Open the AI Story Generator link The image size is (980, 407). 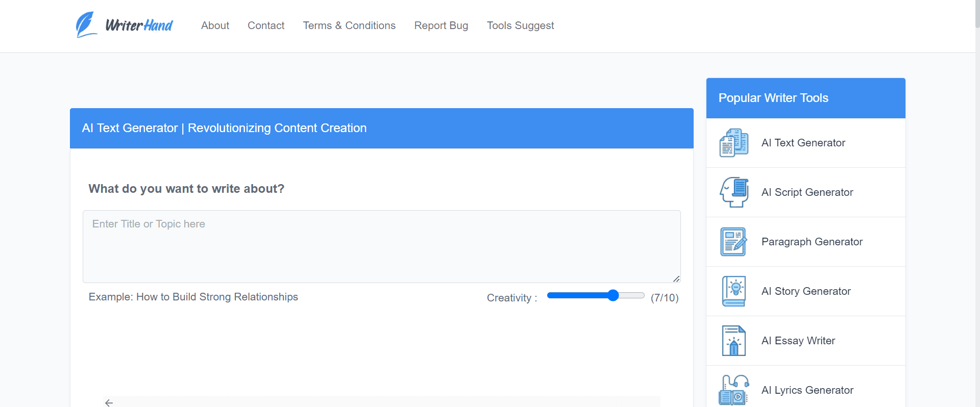(x=806, y=291)
